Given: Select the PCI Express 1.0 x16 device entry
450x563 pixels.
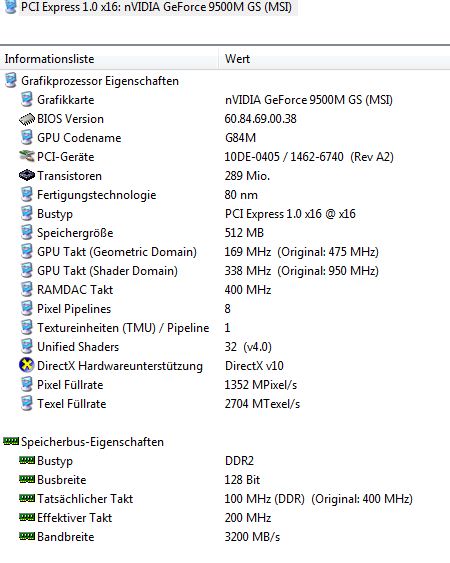Looking at the screenshot, I should (156, 7).
